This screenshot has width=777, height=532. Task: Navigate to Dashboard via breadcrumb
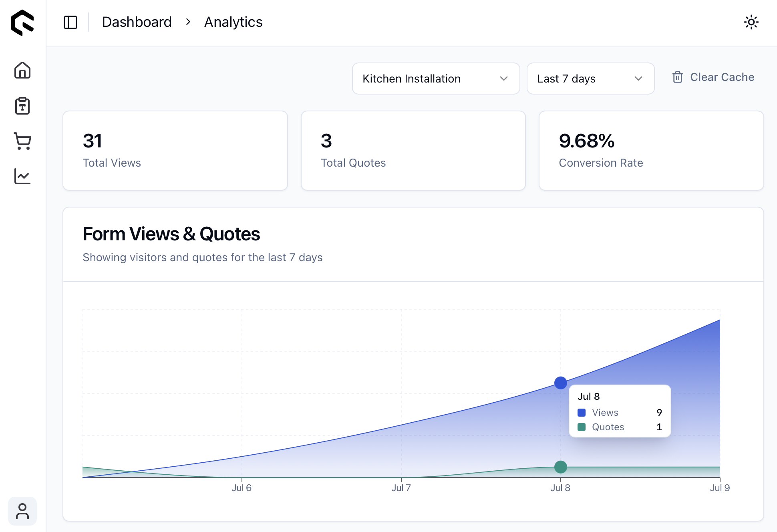point(137,22)
